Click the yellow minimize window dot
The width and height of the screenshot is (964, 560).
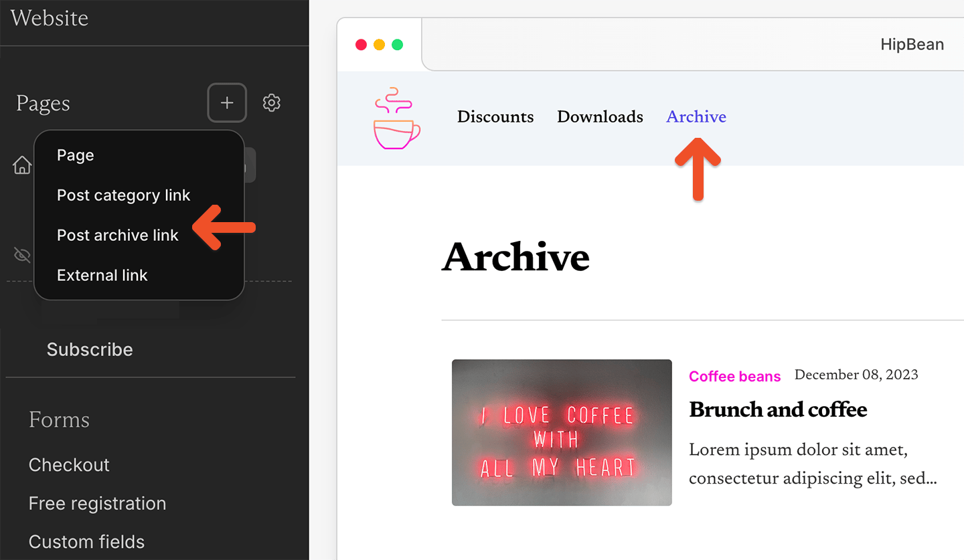click(379, 45)
